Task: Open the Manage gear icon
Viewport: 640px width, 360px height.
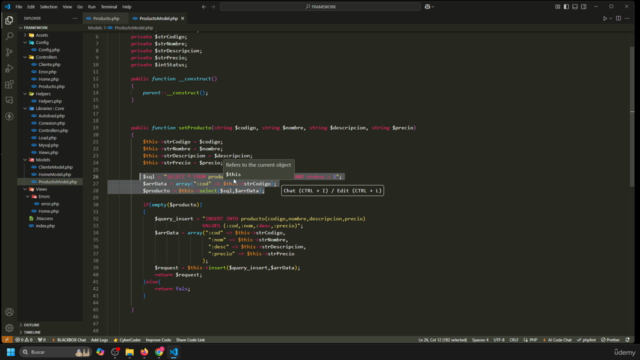Action: [x=9, y=328]
